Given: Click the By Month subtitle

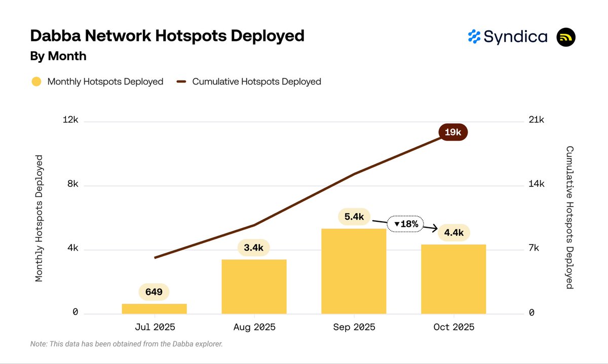Looking at the screenshot, I should pos(57,56).
